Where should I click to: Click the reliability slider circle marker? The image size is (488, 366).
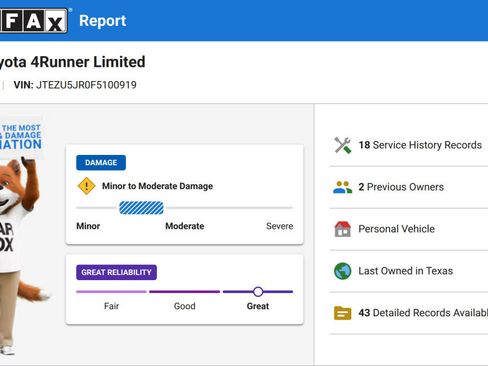[x=258, y=292]
